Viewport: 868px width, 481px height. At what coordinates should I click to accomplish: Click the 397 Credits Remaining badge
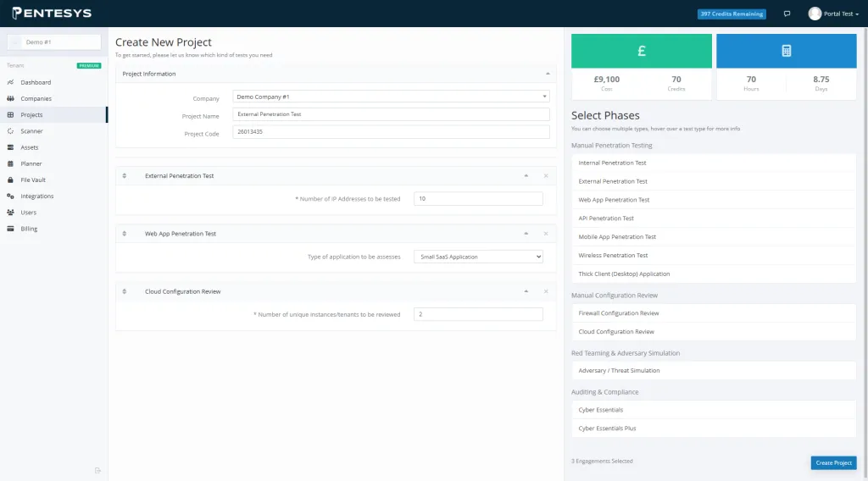(x=732, y=14)
